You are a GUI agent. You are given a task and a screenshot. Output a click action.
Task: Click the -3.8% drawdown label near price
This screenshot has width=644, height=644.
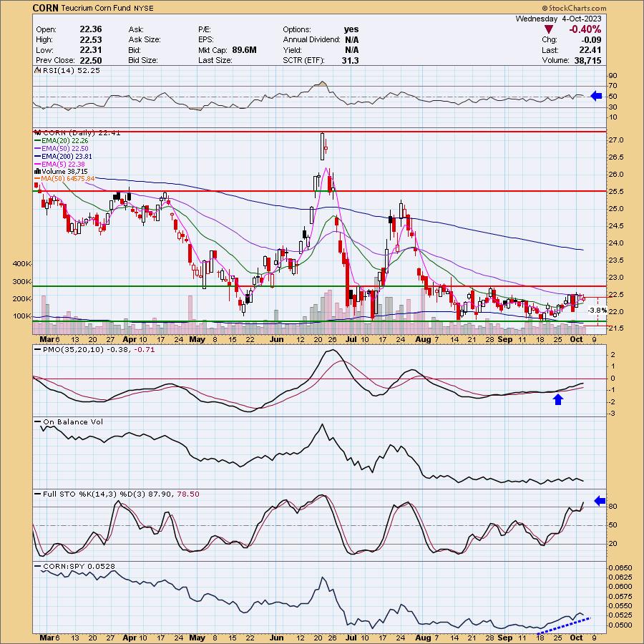tap(597, 311)
